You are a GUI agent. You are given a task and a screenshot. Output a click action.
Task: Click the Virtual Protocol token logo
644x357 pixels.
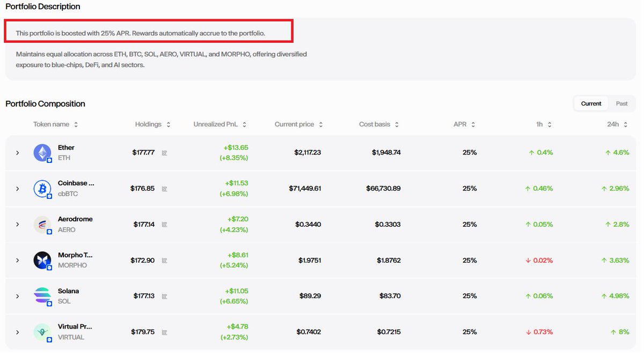pyautogui.click(x=42, y=332)
